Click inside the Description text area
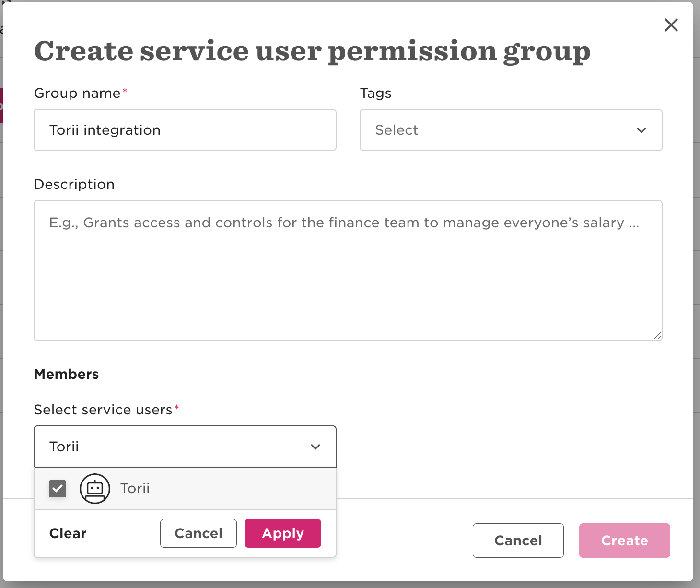The width and height of the screenshot is (700, 588). [348, 270]
